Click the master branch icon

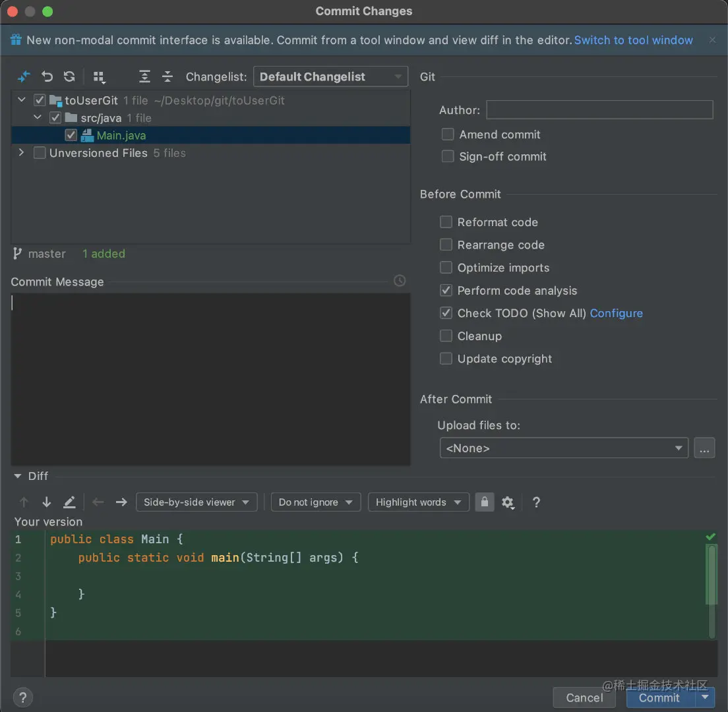(x=17, y=253)
